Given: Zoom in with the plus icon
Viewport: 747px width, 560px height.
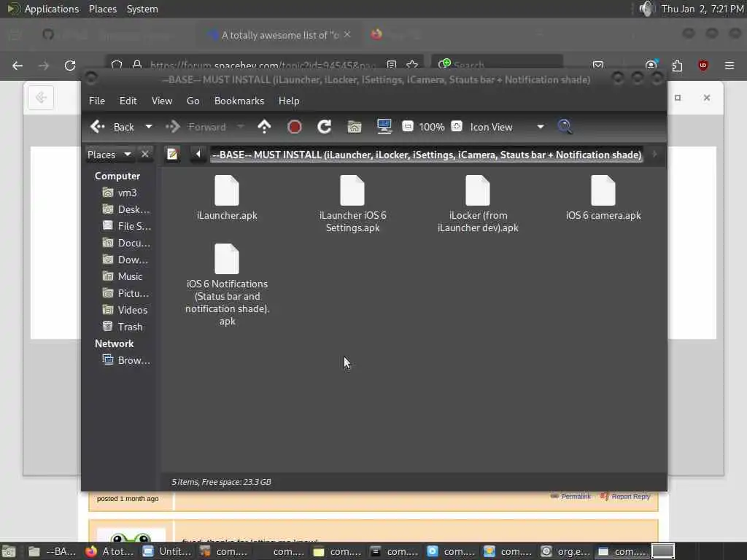Looking at the screenshot, I should tap(457, 126).
